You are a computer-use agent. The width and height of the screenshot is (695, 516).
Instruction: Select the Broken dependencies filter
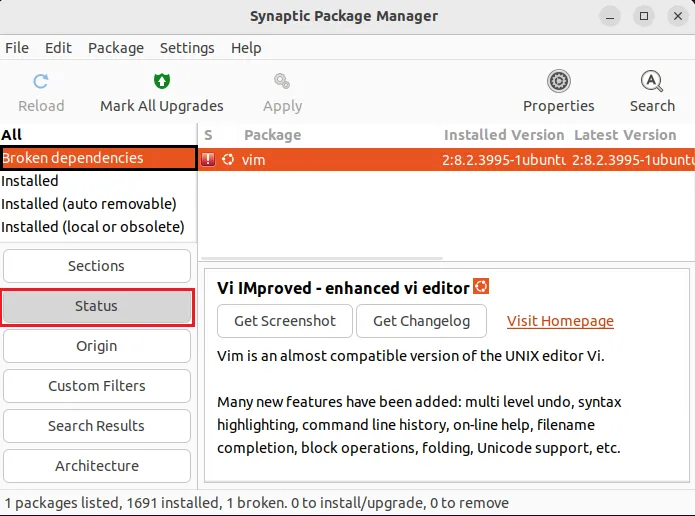[x=98, y=158]
